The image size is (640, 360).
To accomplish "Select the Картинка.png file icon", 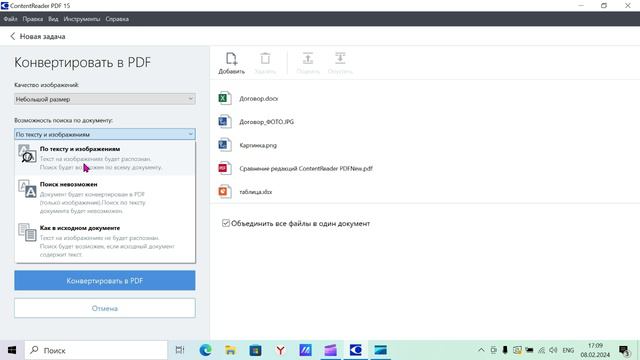I will (x=224, y=145).
